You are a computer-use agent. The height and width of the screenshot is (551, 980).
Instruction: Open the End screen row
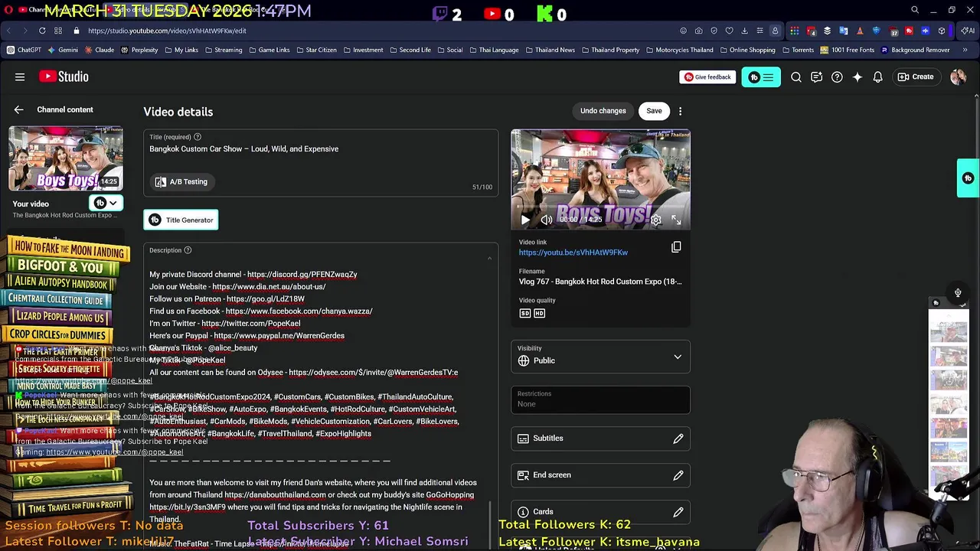[x=600, y=475]
